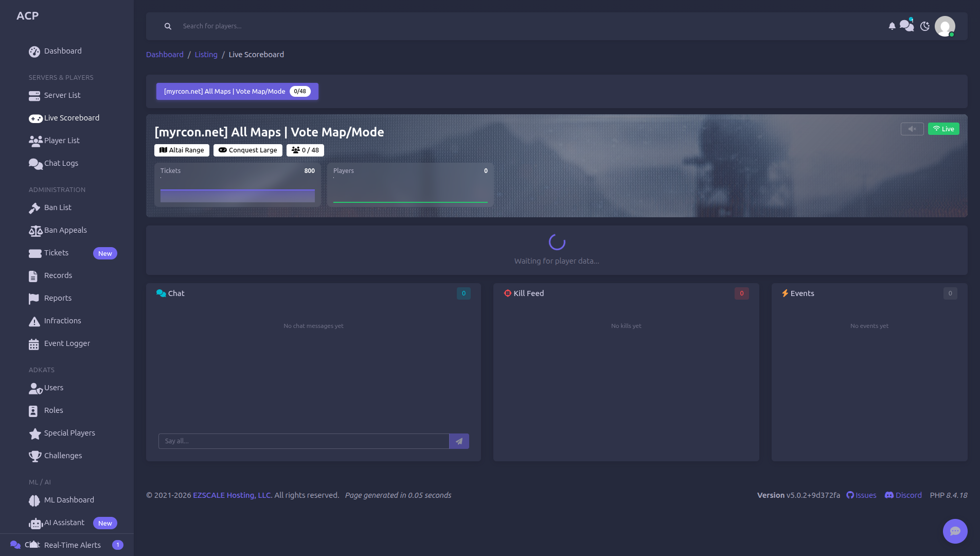Click the ACP logo
Image resolution: width=980 pixels, height=556 pixels.
(28, 16)
